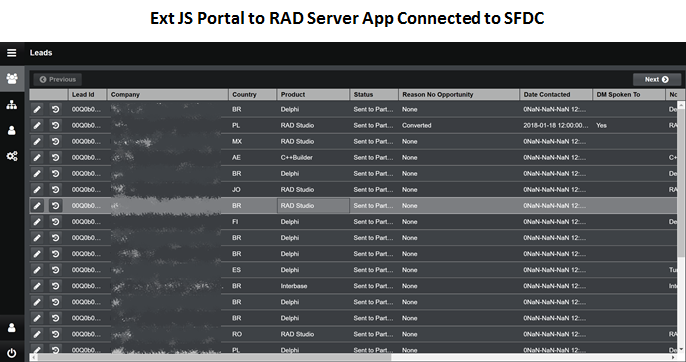Edit the highlighted BR RAD Studio lead

pos(37,206)
